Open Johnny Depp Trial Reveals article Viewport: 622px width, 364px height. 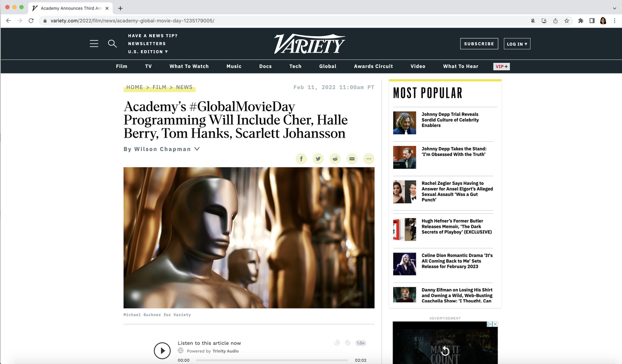(x=450, y=120)
